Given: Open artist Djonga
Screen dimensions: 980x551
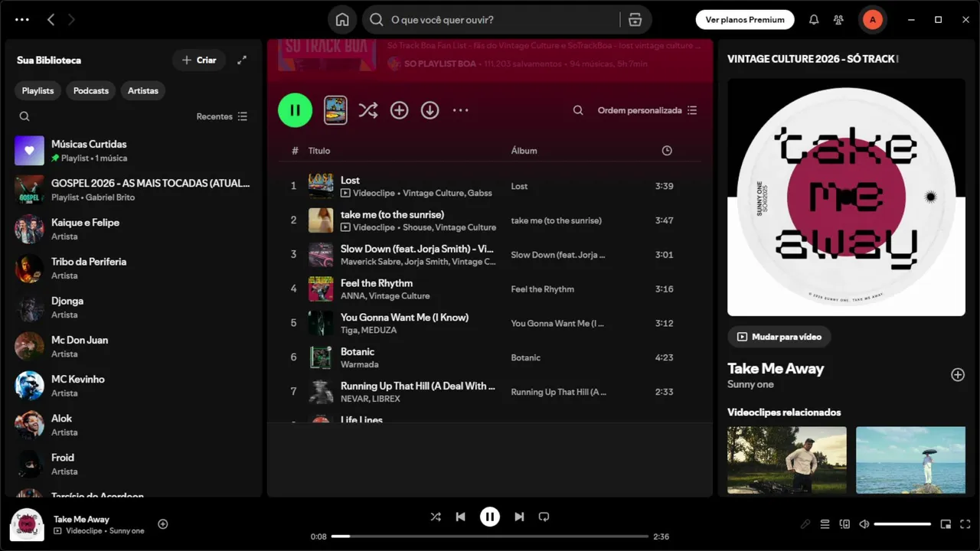Looking at the screenshot, I should [134, 308].
